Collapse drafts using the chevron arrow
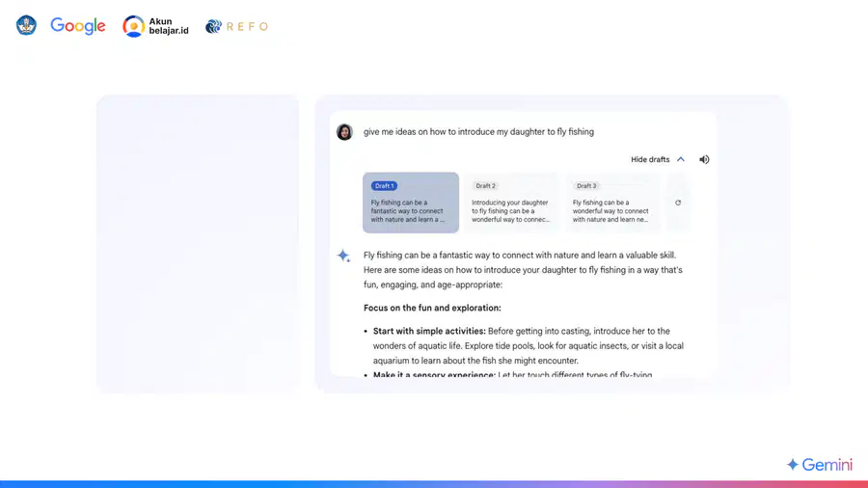Image resolution: width=868 pixels, height=488 pixels. (681, 159)
